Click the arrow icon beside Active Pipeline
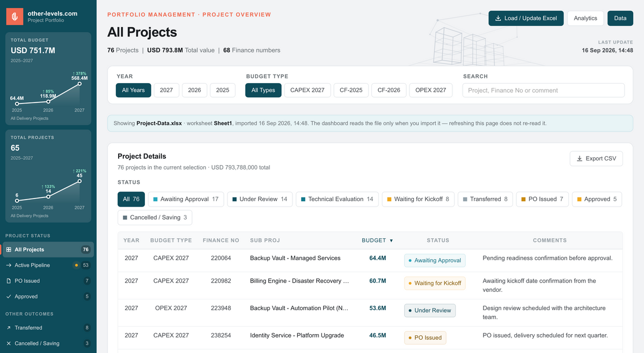 [x=9, y=265]
